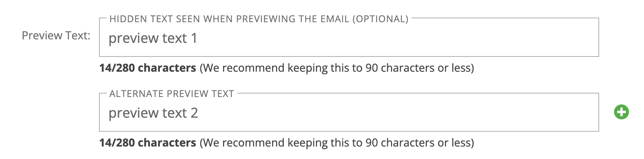Click the first 90 characters recommendation note
The width and height of the screenshot is (644, 159).
pos(337,68)
